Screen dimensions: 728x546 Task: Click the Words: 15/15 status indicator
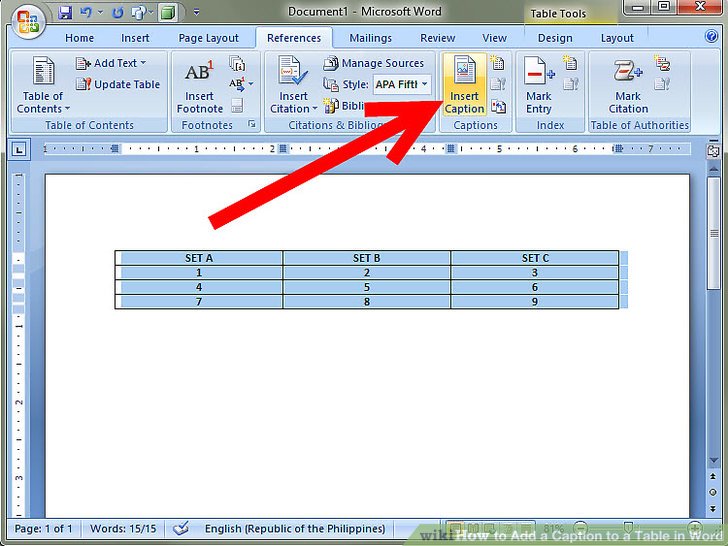coord(123,528)
